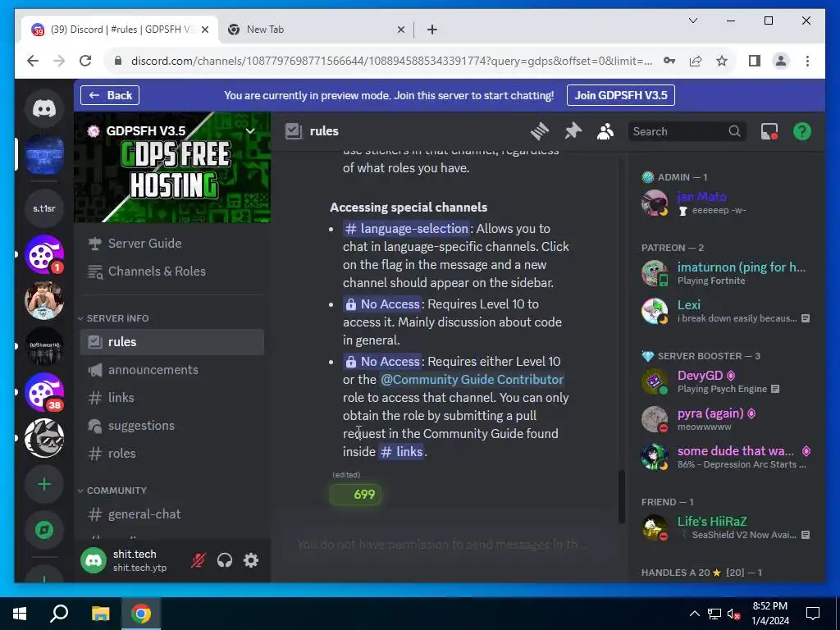This screenshot has width=840, height=630.
Task: Open the s.t1sr server icon
Action: coord(44,208)
